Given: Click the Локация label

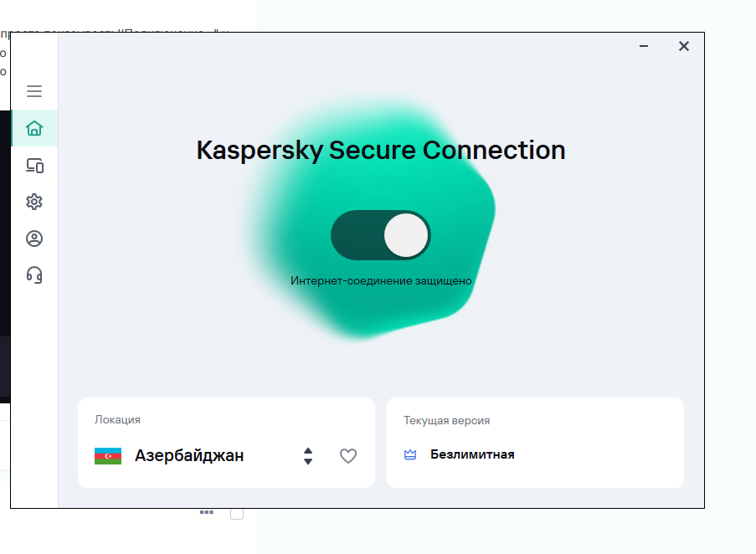Looking at the screenshot, I should tap(118, 419).
